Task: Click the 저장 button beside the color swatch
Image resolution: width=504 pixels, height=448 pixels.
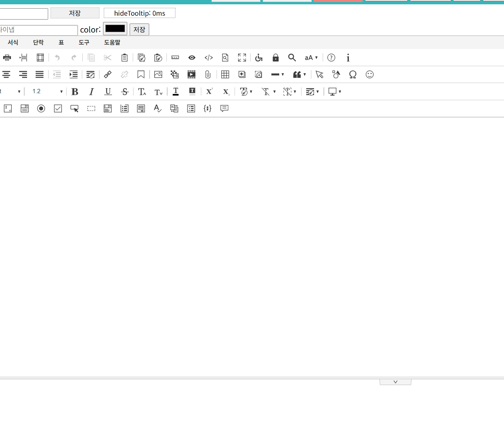Action: click(x=139, y=29)
